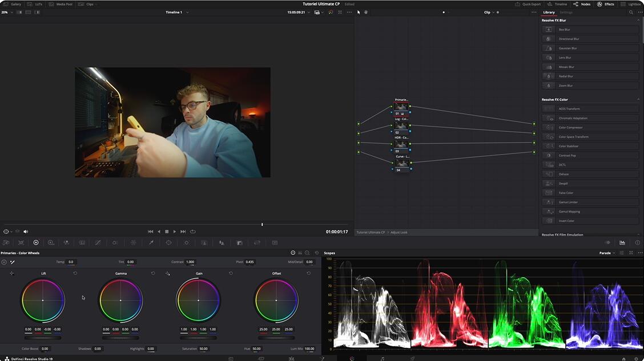
Task: Mute the viewer audio
Action: coord(26,232)
